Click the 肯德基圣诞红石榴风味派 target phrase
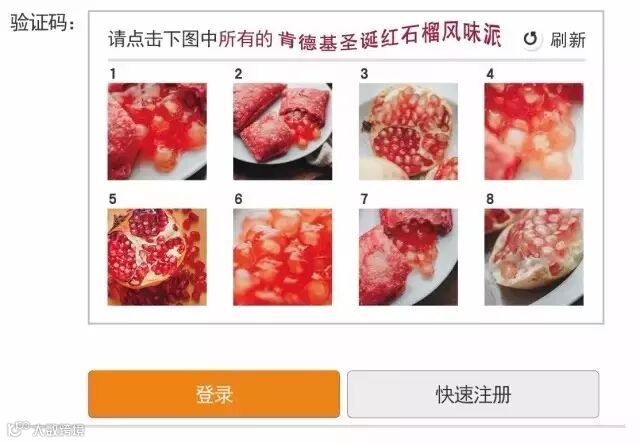Image resolution: width=640 pixels, height=443 pixels. pos(390,38)
